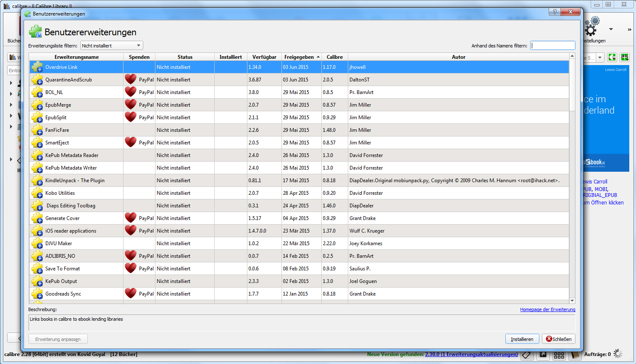Click the donate heart for Save To Format
Viewport: 636px width, 364px height.
point(131,268)
